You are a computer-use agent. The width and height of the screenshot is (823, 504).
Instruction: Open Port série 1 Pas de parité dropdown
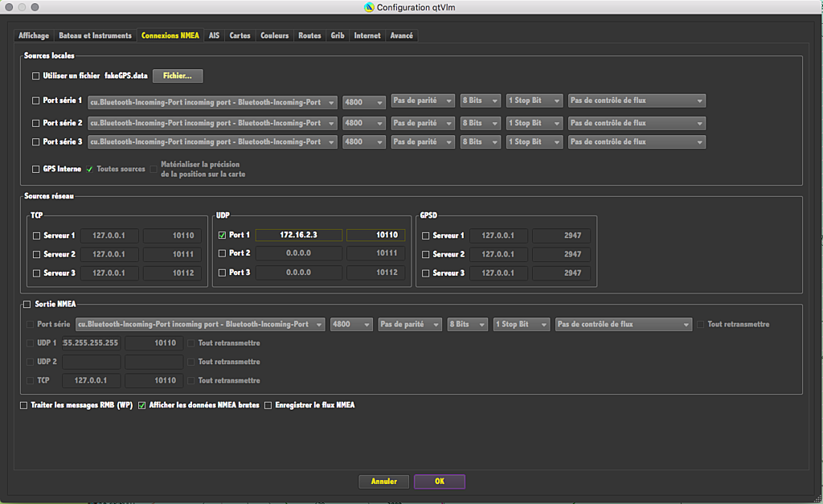(423, 100)
